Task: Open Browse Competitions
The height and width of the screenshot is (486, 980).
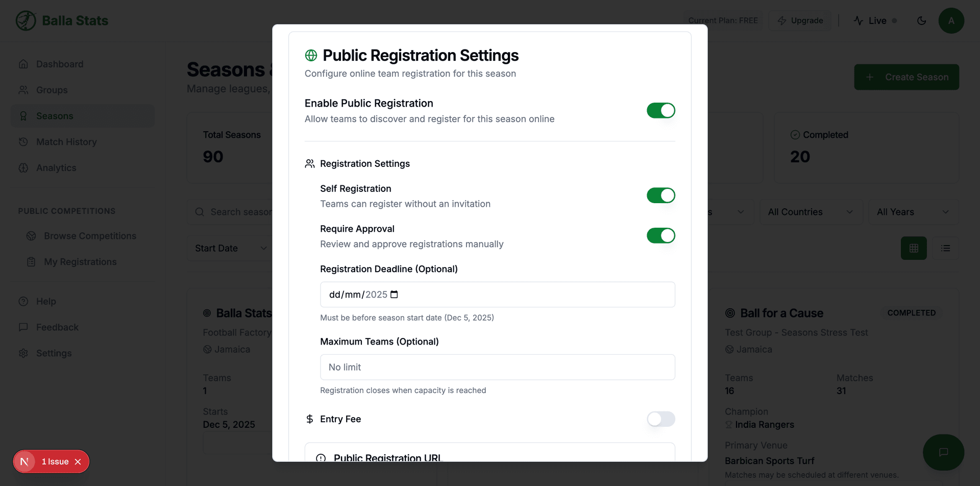Action: 89,236
